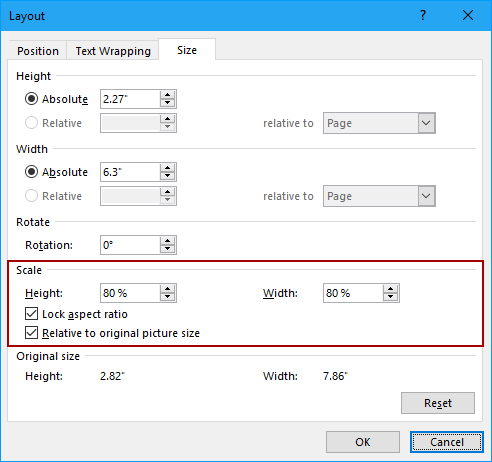
Task: Switch to the Position tab
Action: tap(38, 51)
